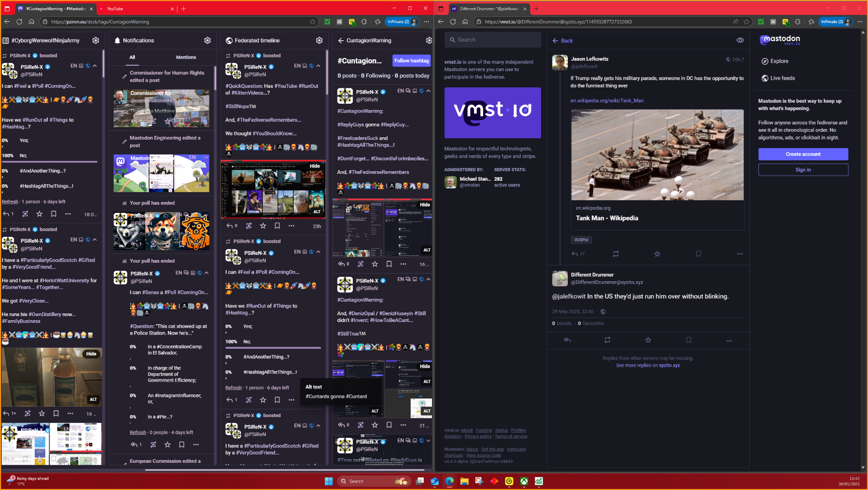This screenshot has height=490, width=868.
Task: Toggle the eye icon beside Back on vmst.io
Action: click(740, 40)
